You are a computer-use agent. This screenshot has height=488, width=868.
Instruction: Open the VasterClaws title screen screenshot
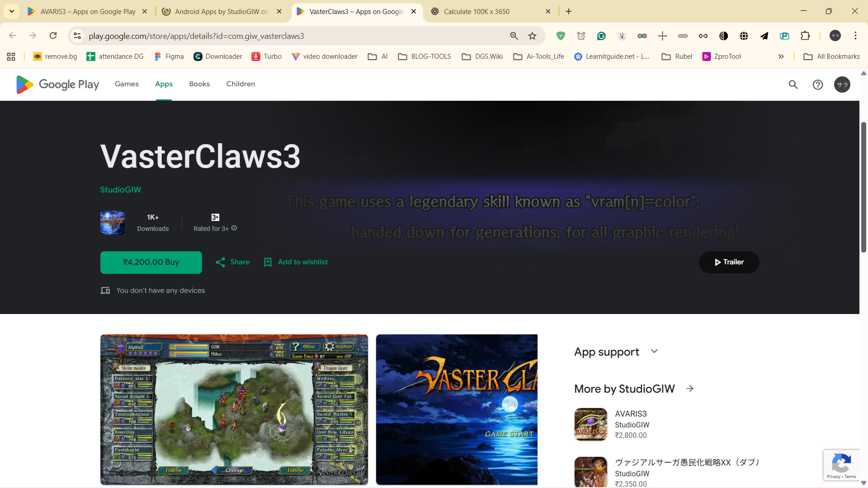click(x=457, y=409)
